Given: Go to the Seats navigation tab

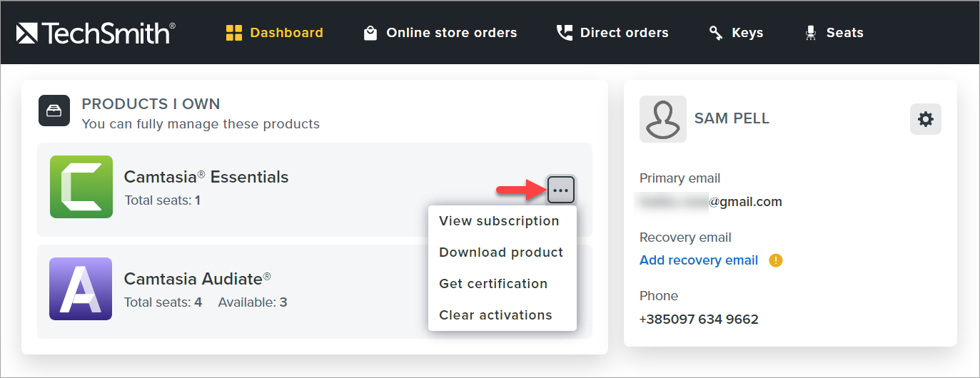Looking at the screenshot, I should coord(844,33).
